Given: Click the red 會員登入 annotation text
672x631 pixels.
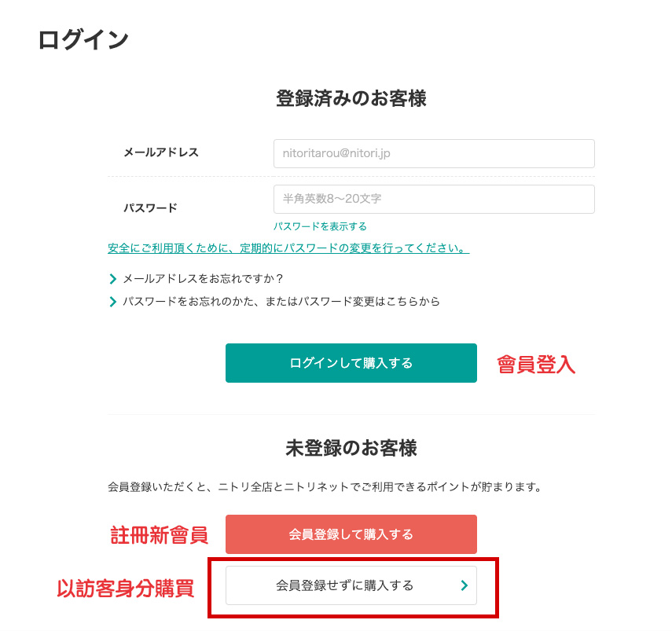Looking at the screenshot, I should coord(536,365).
